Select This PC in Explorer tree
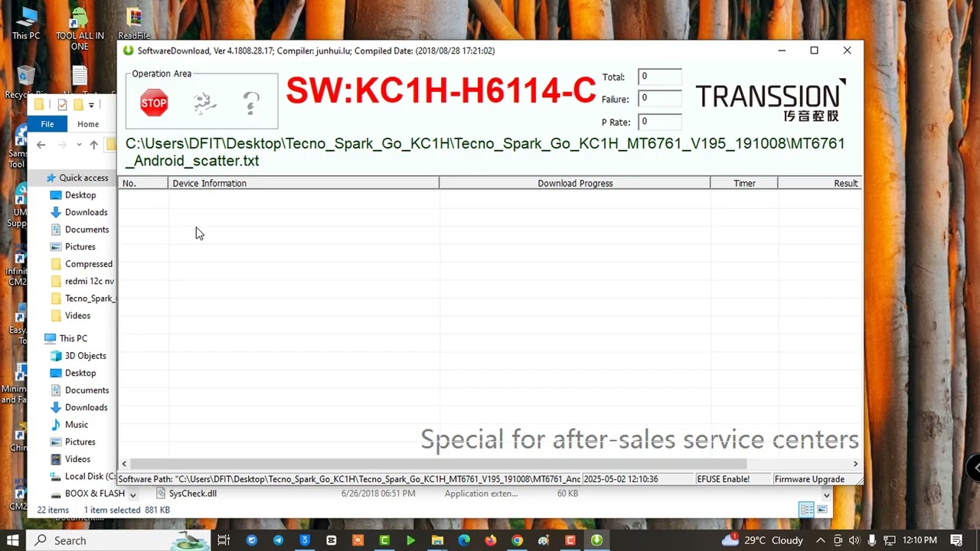 click(x=66, y=338)
